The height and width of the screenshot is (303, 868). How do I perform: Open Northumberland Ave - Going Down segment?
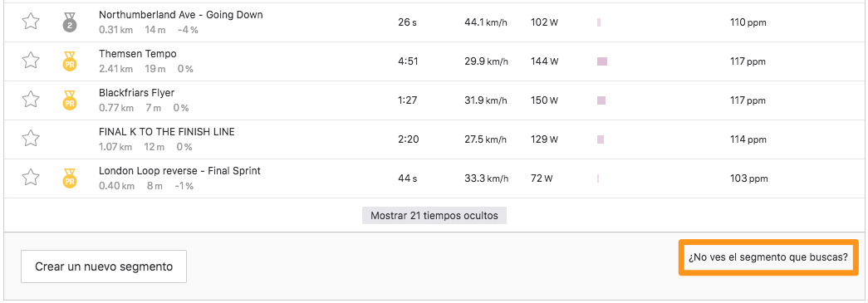click(180, 15)
